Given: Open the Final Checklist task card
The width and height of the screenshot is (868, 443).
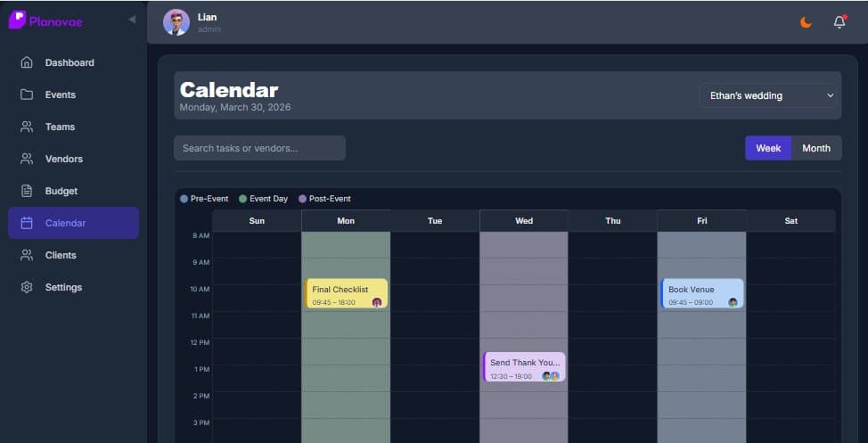Looking at the screenshot, I should (x=346, y=293).
